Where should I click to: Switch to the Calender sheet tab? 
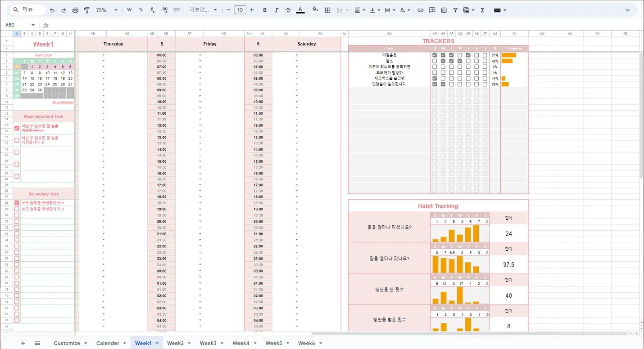coord(108,343)
